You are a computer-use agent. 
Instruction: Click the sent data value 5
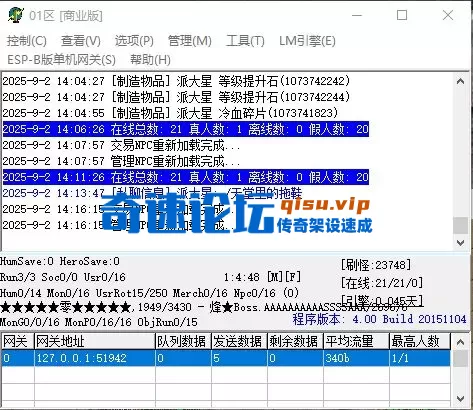(239, 358)
